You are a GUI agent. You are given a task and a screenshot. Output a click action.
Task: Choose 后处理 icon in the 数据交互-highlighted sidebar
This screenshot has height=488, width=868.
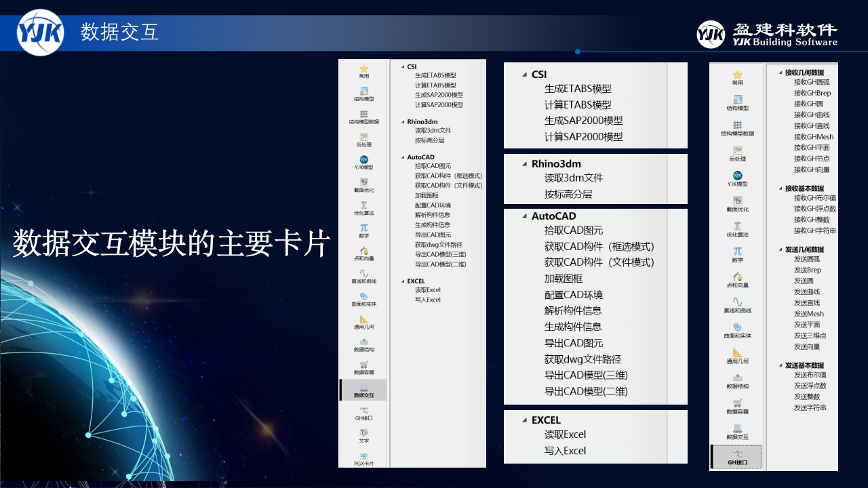364,136
